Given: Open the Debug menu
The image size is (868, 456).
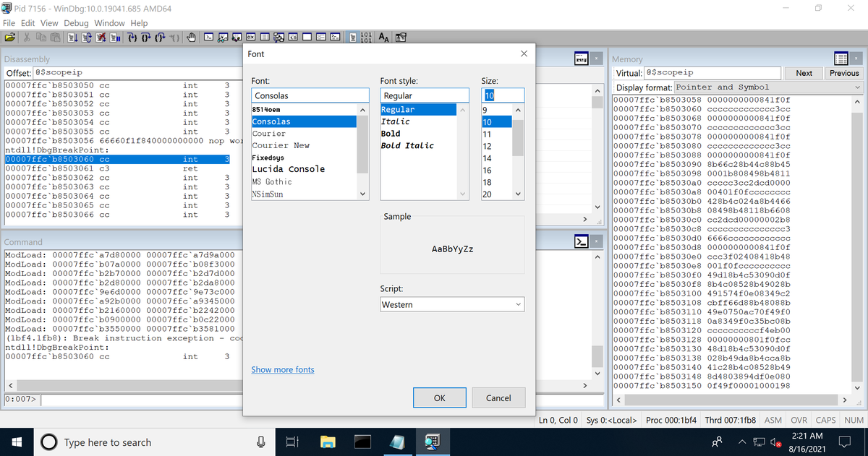Looking at the screenshot, I should [x=76, y=23].
